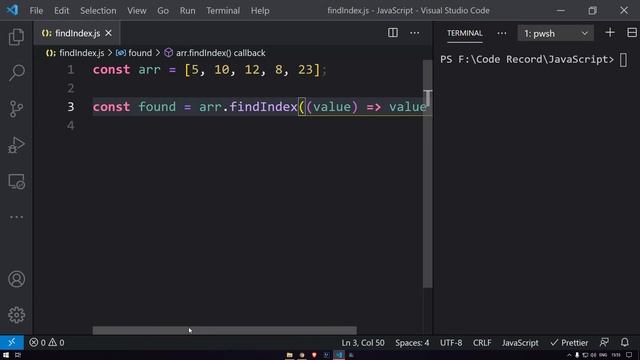Open the Go menu
Image resolution: width=640 pixels, height=360 pixels.
(163, 11)
